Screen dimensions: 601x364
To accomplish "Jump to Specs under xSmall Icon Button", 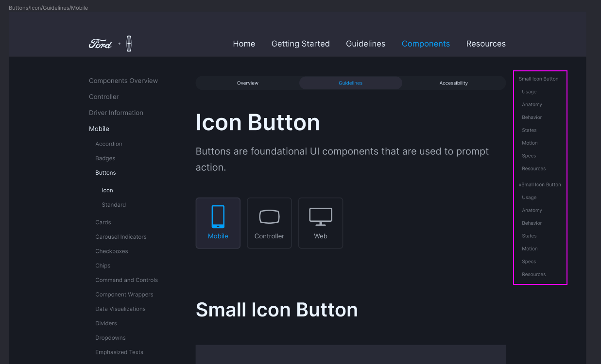I will pyautogui.click(x=529, y=262).
